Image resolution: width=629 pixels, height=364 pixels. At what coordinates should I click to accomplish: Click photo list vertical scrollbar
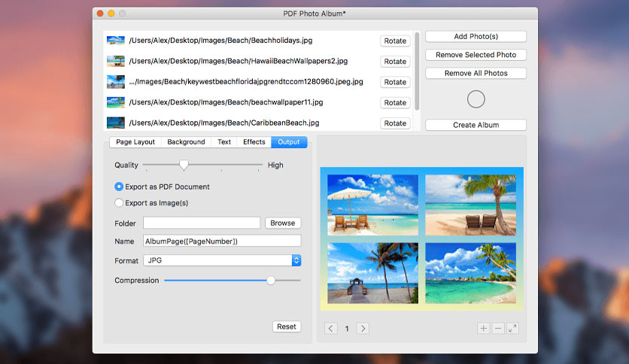[x=417, y=71]
